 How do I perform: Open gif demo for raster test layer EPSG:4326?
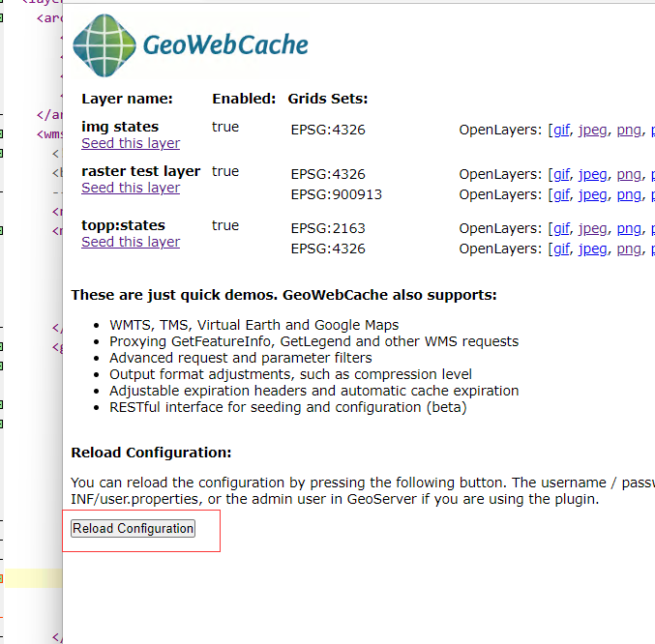pos(561,174)
